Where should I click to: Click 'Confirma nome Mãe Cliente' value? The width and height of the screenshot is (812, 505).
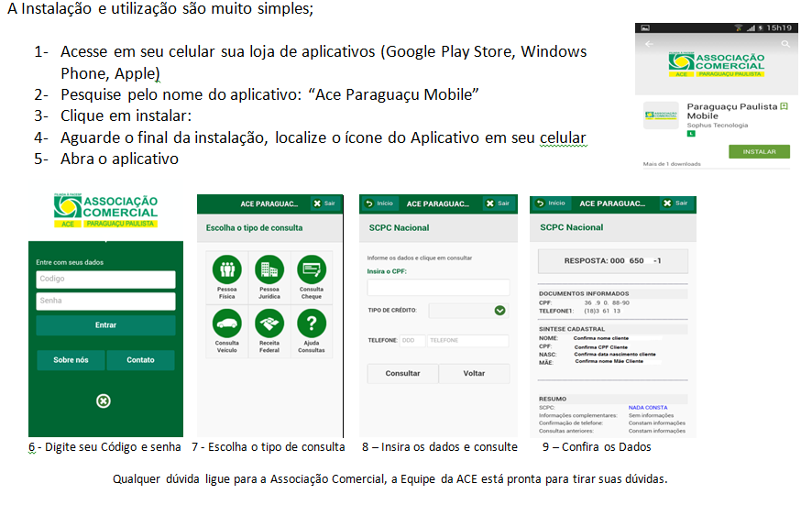click(x=609, y=361)
